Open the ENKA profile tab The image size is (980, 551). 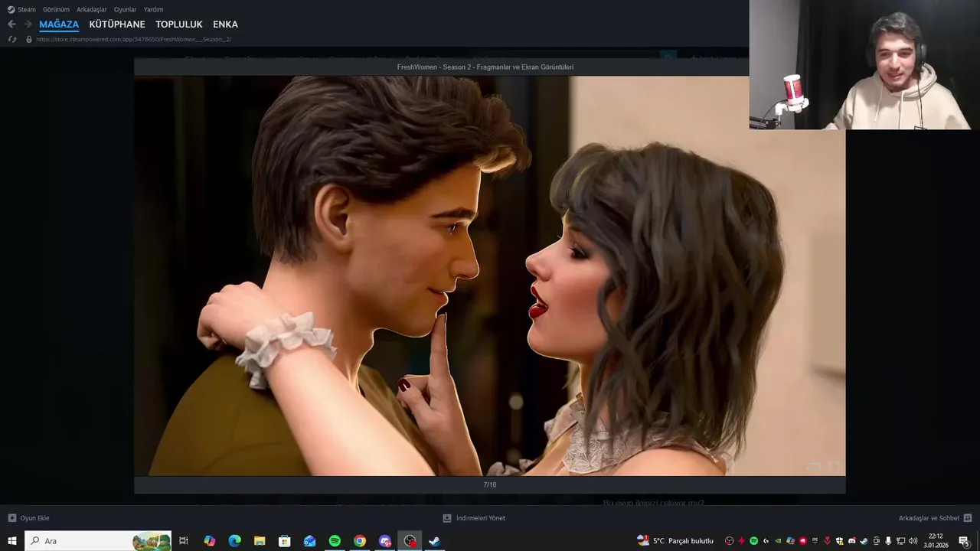click(x=225, y=24)
